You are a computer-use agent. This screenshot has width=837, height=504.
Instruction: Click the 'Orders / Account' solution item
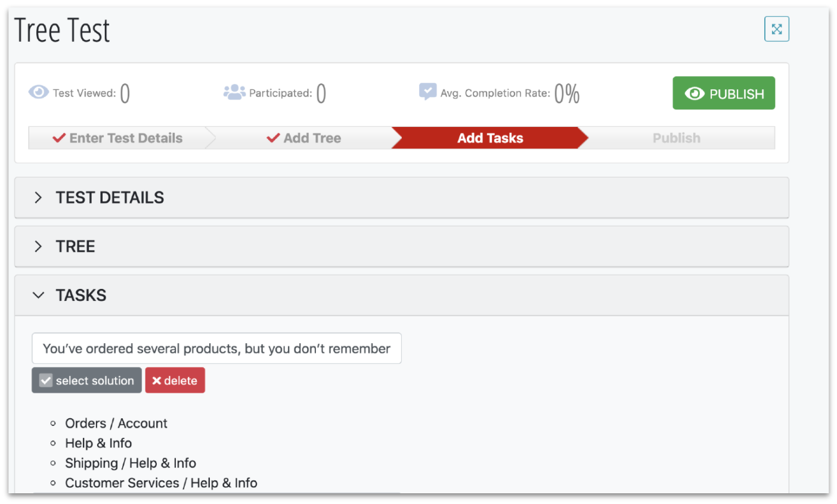click(116, 424)
